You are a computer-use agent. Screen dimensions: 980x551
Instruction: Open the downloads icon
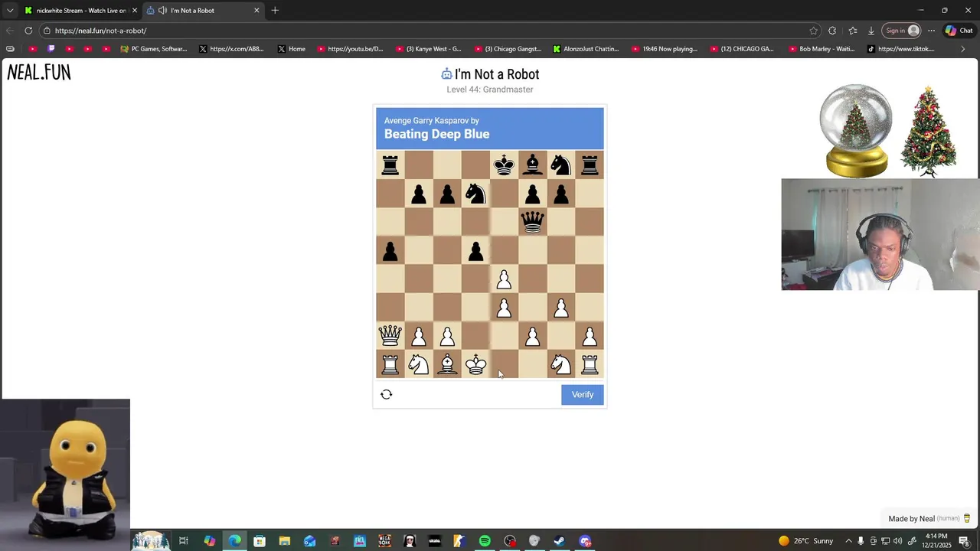click(x=871, y=31)
